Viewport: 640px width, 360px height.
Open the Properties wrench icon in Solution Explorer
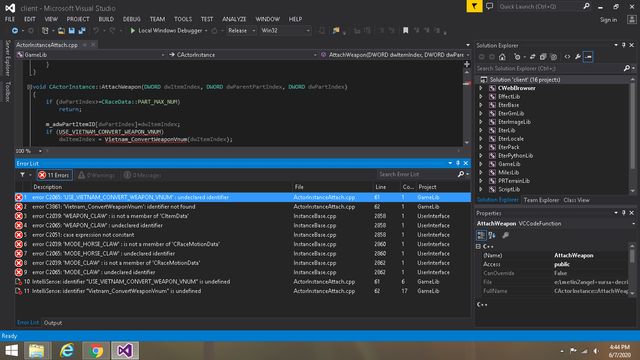[x=578, y=57]
